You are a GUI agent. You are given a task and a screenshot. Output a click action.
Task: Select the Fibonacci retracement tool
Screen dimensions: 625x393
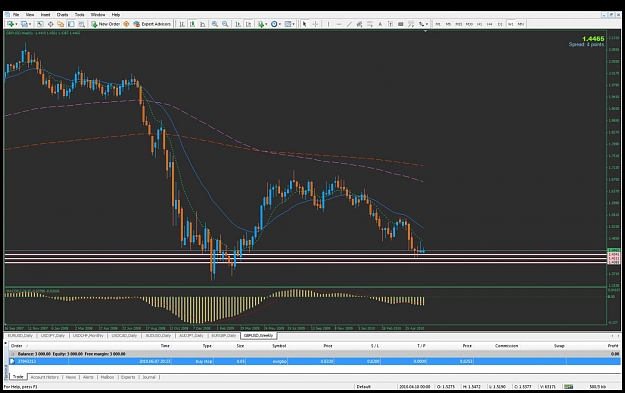[369, 24]
